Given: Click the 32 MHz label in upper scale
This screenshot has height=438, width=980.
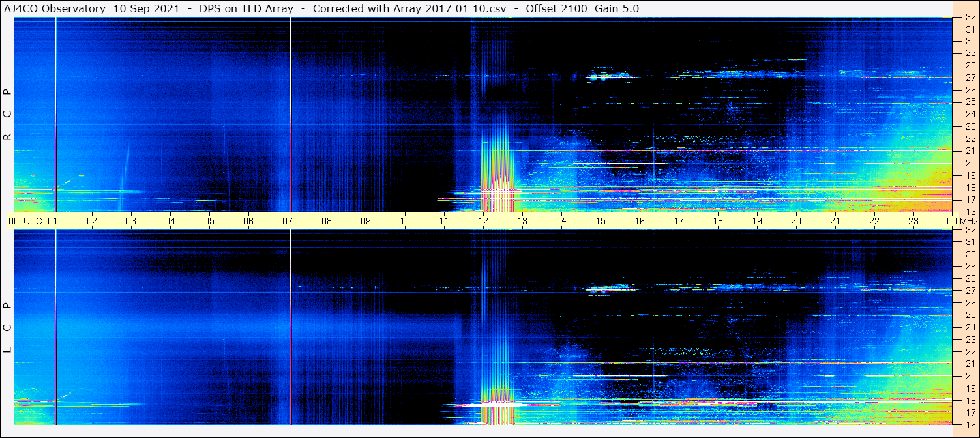Looking at the screenshot, I should [970, 17].
